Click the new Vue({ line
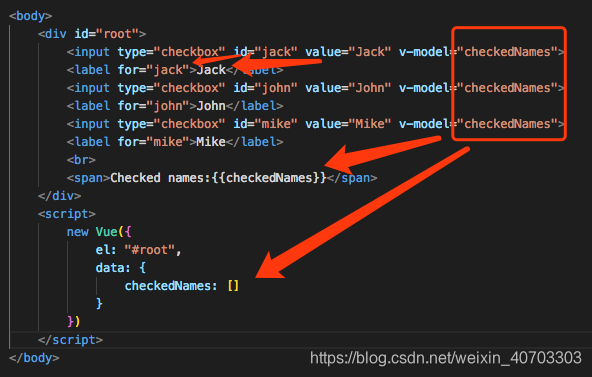Image resolution: width=592 pixels, height=377 pixels. click(x=99, y=232)
